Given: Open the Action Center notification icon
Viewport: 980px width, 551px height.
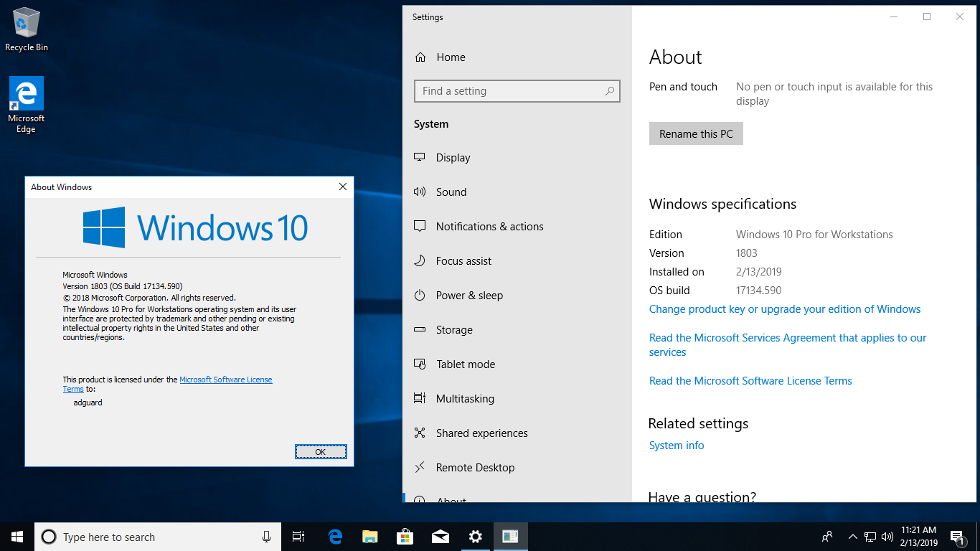Looking at the screenshot, I should (x=956, y=537).
